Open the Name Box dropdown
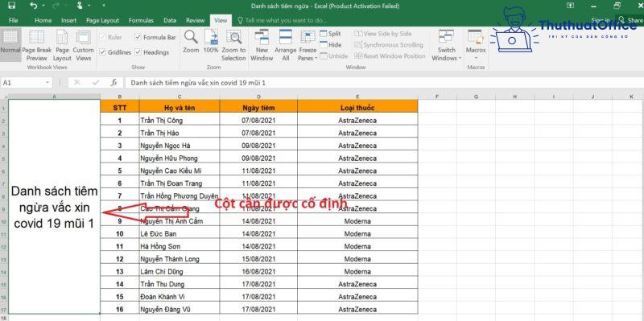This screenshot has width=644, height=321. click(47, 83)
